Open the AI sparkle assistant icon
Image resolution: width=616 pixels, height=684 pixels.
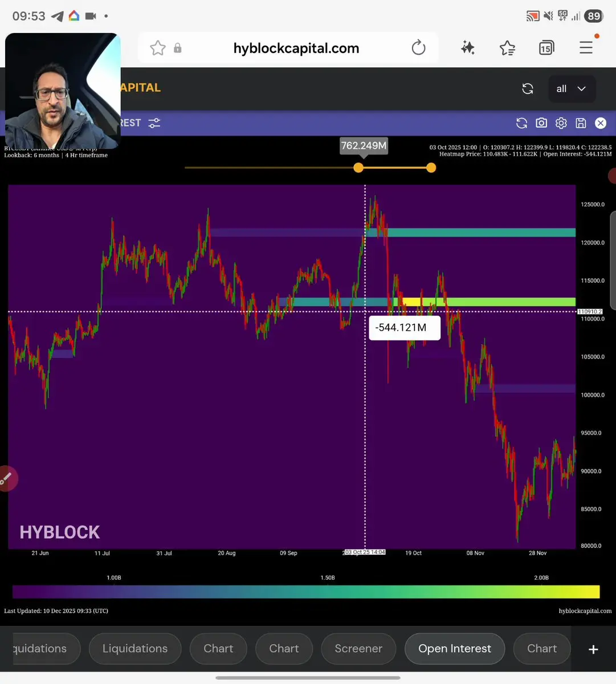(x=468, y=48)
